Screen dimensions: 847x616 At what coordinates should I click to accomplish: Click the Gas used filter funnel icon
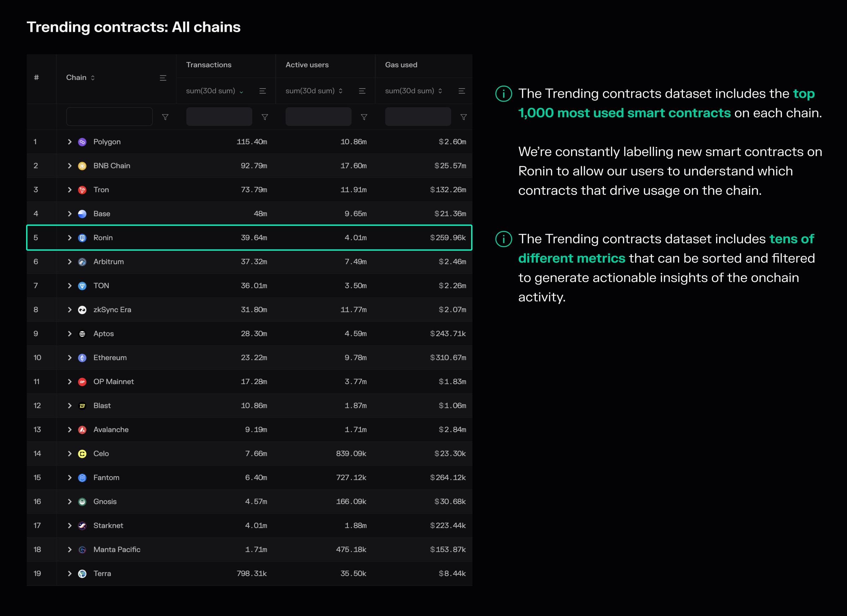[463, 117]
